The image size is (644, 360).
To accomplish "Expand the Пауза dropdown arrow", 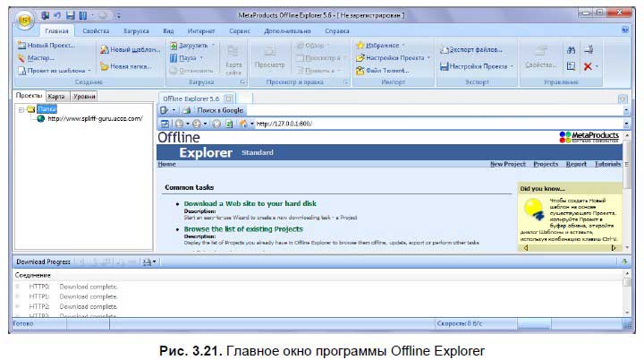I will tap(201, 58).
